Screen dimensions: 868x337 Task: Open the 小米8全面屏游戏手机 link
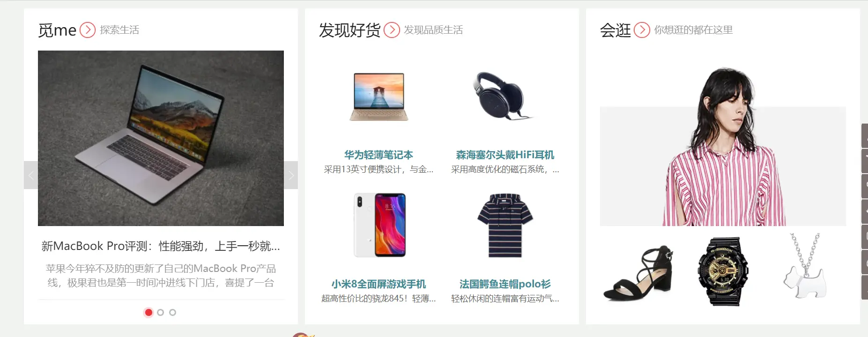click(x=378, y=284)
